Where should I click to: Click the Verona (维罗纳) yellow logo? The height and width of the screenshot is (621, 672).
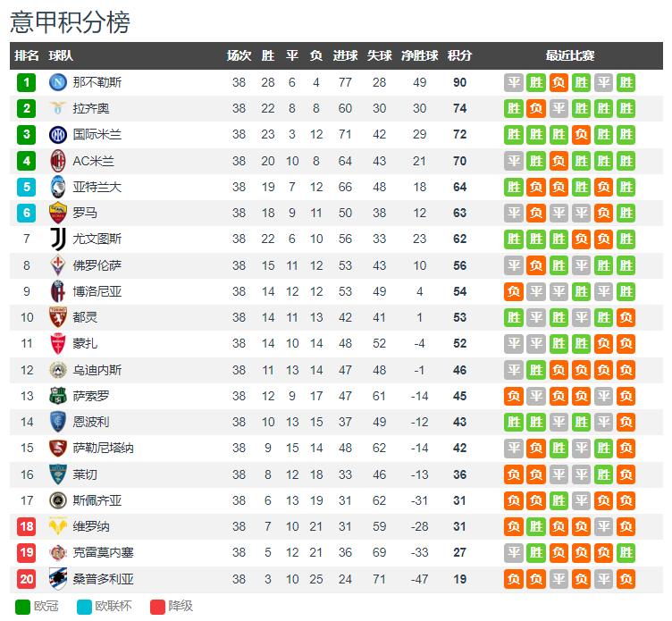pyautogui.click(x=58, y=526)
